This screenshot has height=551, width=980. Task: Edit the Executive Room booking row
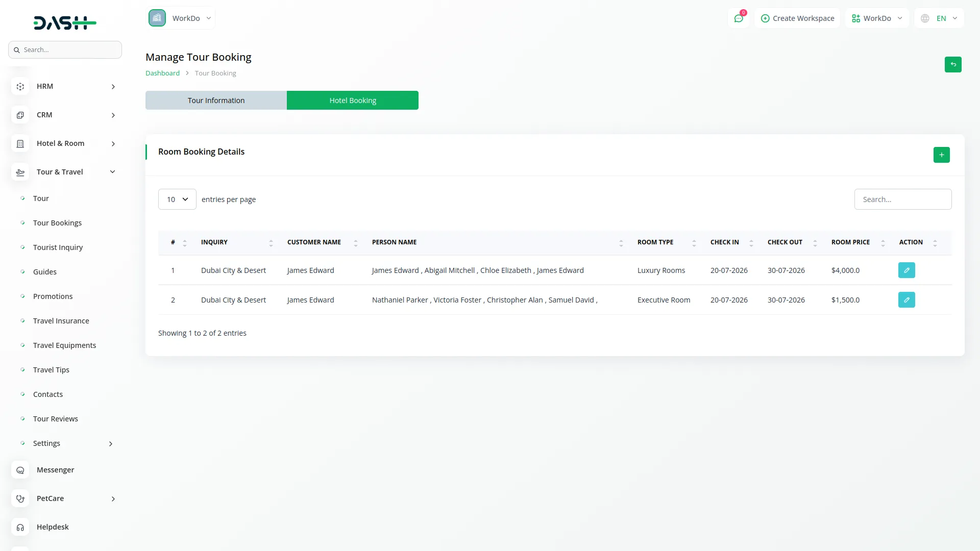(906, 300)
